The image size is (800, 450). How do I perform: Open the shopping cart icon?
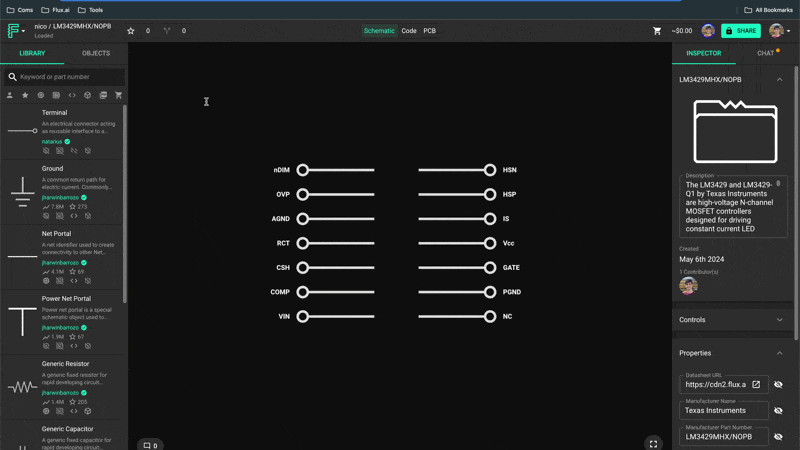click(x=657, y=31)
